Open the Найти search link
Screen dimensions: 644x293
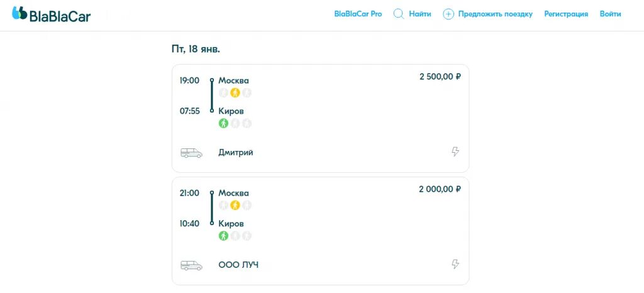click(x=420, y=14)
